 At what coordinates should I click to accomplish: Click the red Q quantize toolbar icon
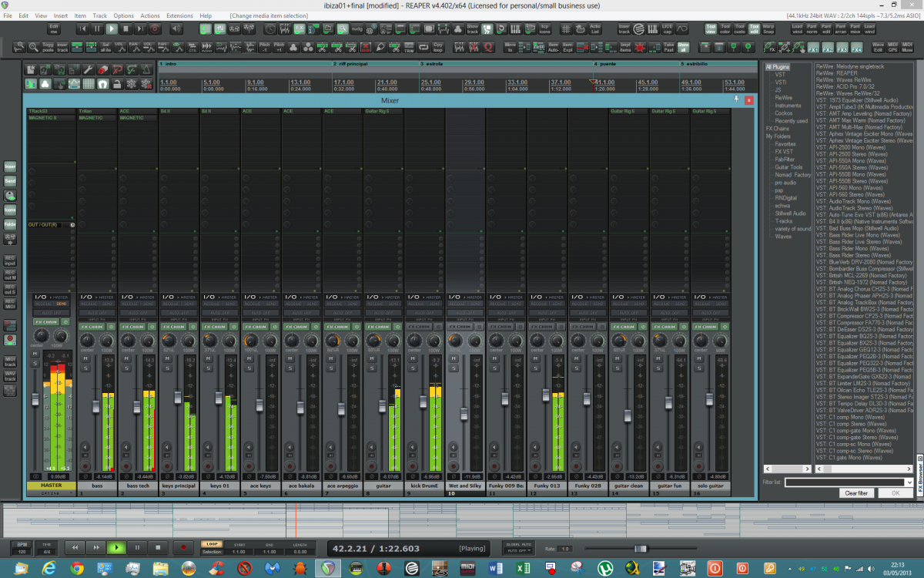pyautogui.click(x=489, y=47)
